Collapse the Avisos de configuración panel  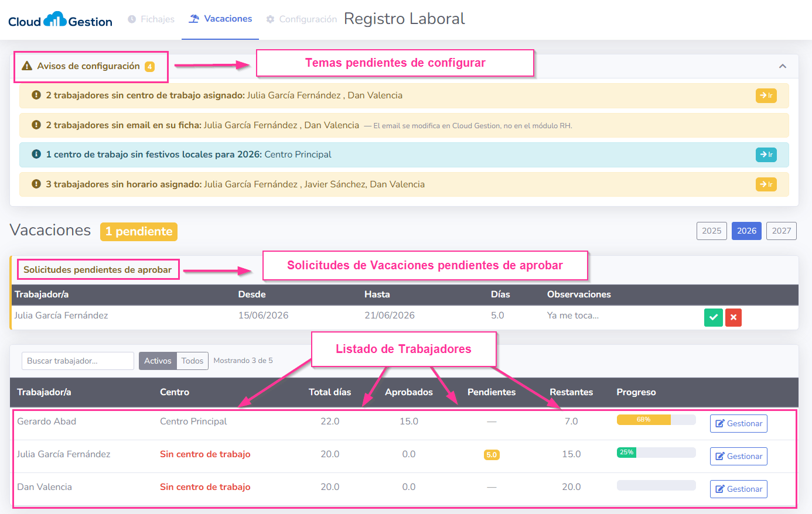(783, 66)
